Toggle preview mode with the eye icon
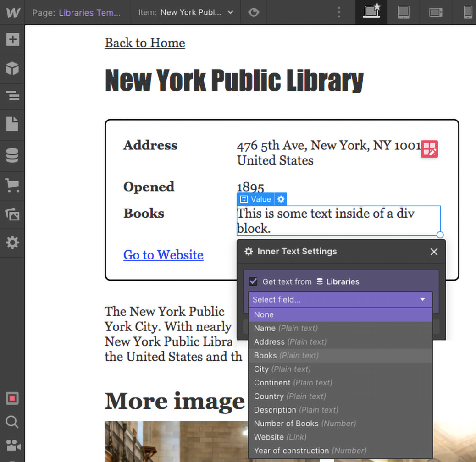Screen dimensions: 476x462 [254, 12]
